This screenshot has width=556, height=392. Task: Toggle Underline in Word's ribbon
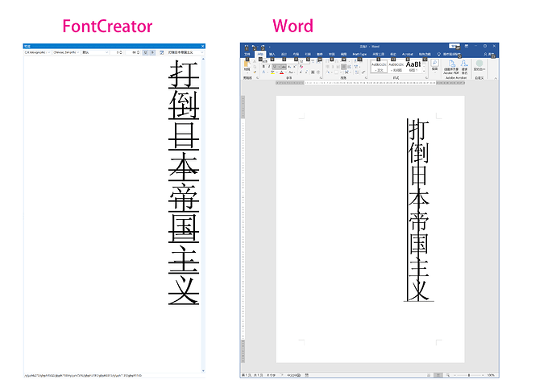tap(274, 67)
